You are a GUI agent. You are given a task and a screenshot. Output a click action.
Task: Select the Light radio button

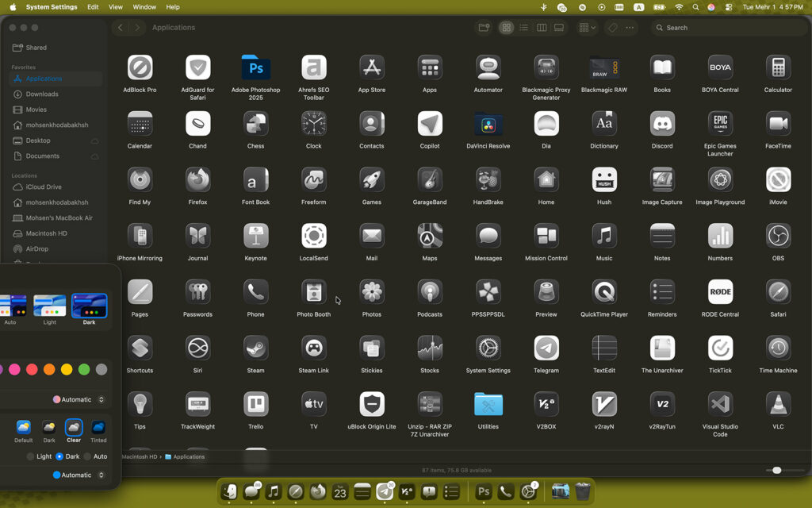tap(31, 456)
